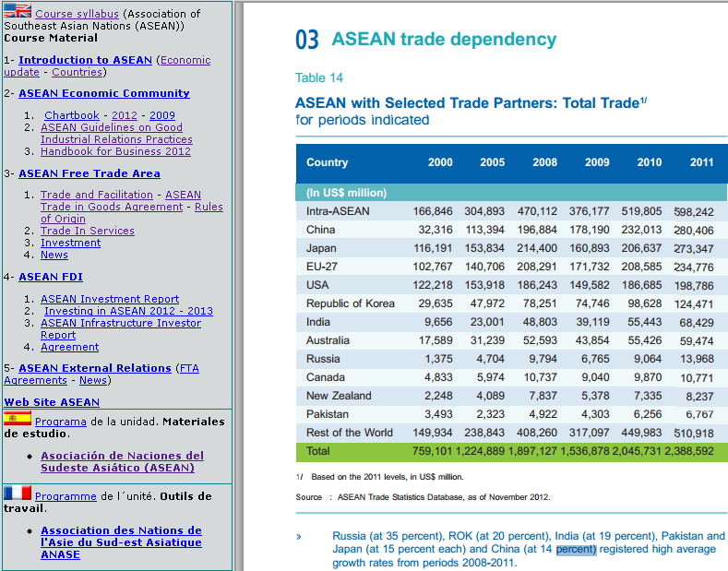Open the ASEAN External Relations link
The image size is (728, 571).
coord(95,368)
